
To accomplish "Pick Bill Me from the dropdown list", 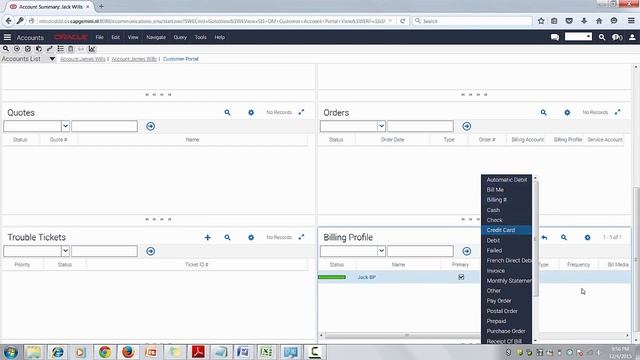I will point(506,190).
